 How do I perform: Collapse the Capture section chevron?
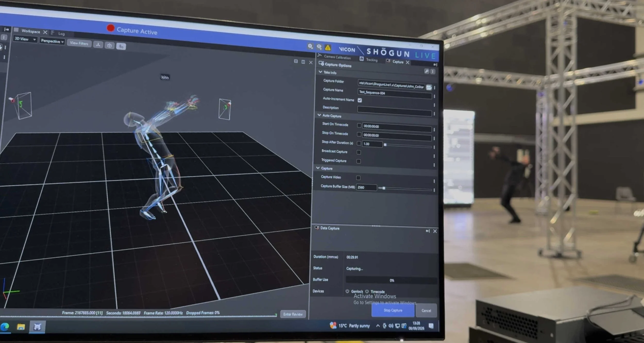pyautogui.click(x=318, y=168)
